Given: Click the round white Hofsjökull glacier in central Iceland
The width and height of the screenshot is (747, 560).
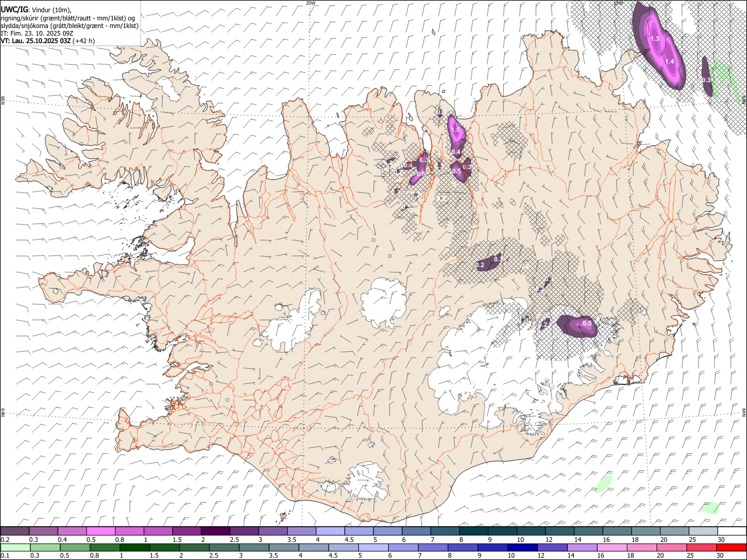Looking at the screenshot, I should (x=383, y=303).
